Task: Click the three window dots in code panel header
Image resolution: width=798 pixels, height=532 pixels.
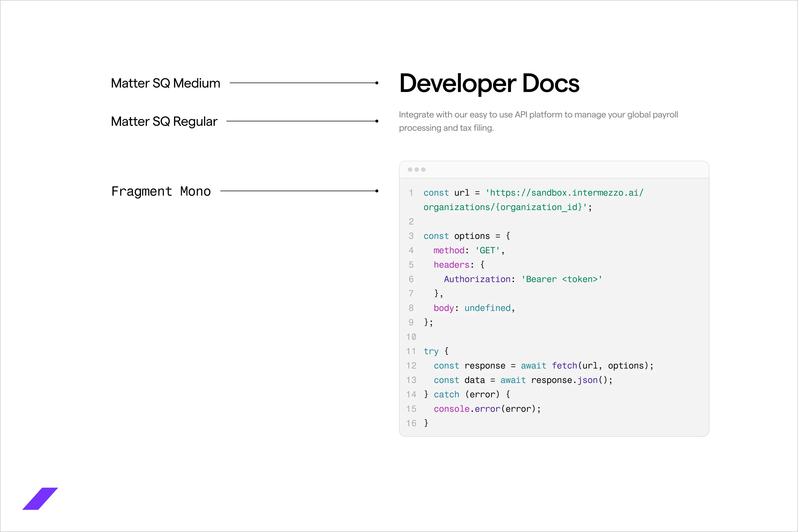Action: tap(417, 170)
